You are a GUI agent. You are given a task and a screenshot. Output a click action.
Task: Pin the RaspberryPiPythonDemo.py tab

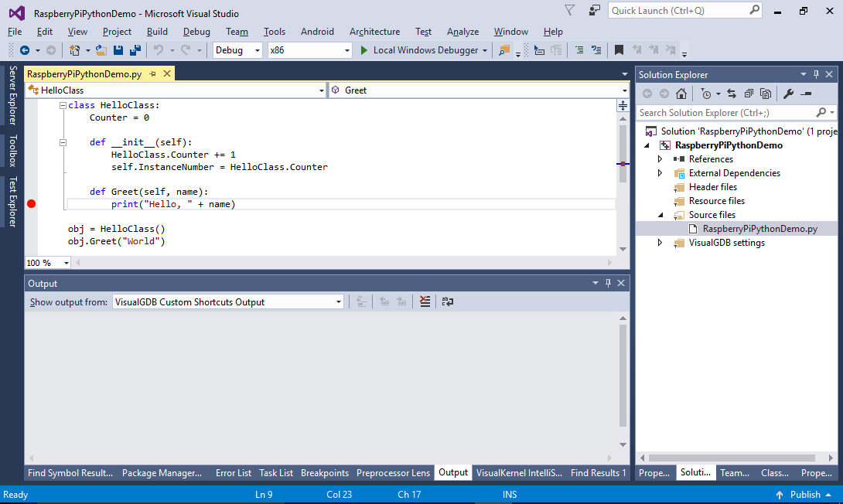pos(153,74)
